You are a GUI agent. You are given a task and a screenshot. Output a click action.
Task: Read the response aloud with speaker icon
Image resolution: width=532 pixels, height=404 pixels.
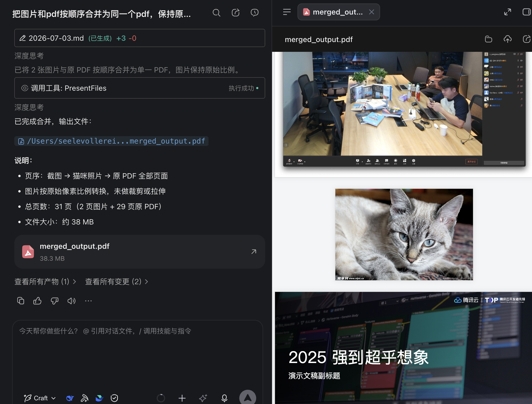(x=71, y=301)
